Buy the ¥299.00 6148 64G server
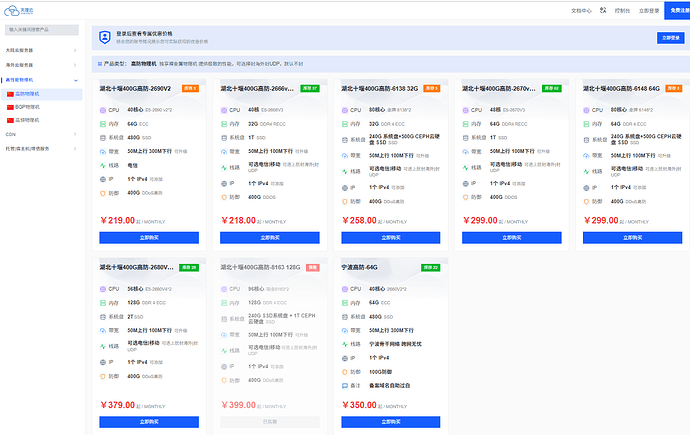Image resolution: width=690 pixels, height=435 pixels. pos(632,238)
